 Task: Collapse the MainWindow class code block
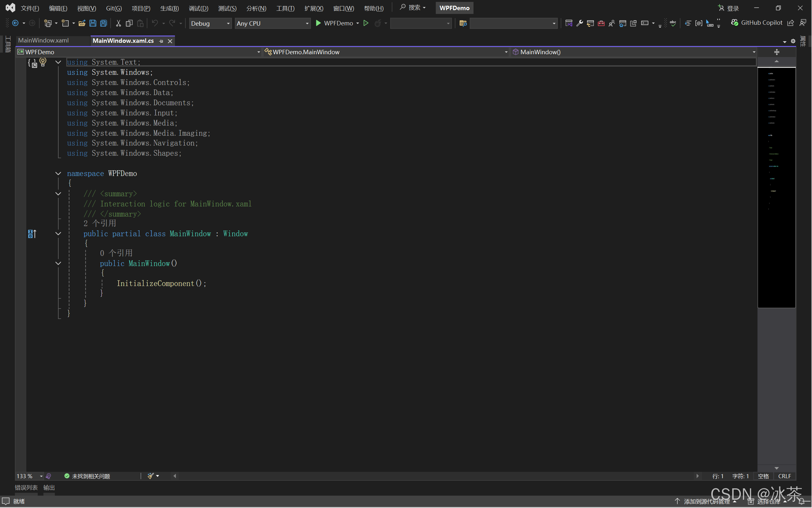click(x=58, y=233)
